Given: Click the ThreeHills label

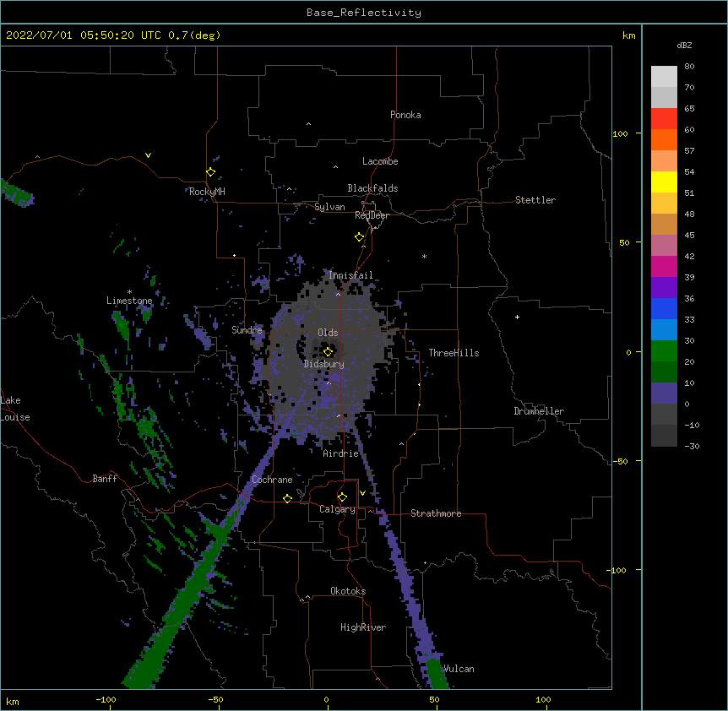Looking at the screenshot, I should 454,353.
